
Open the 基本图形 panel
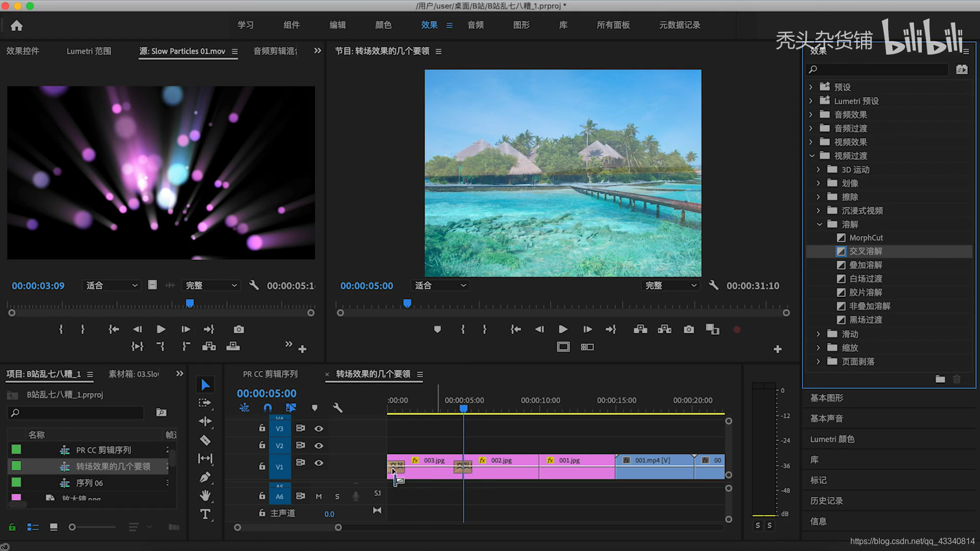click(826, 398)
